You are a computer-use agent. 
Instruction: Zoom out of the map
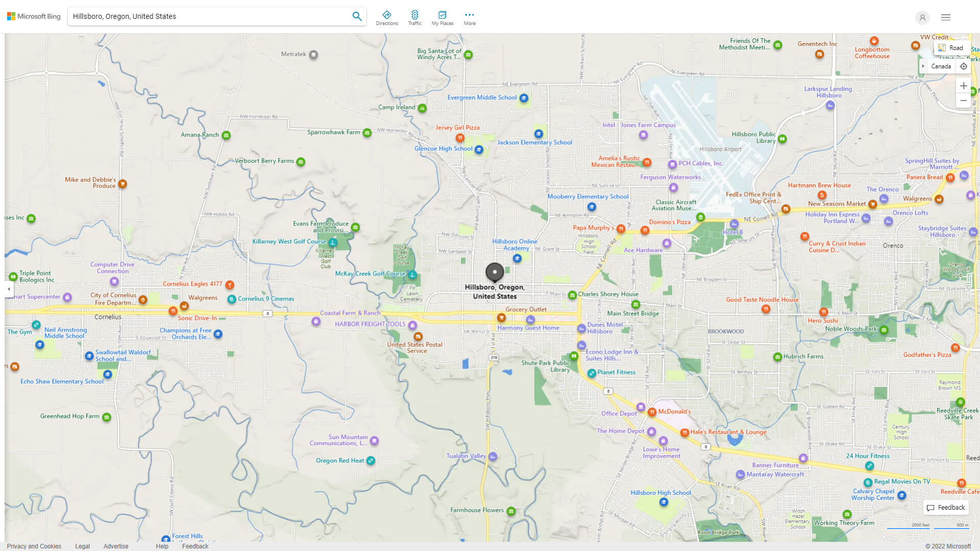pos(964,101)
